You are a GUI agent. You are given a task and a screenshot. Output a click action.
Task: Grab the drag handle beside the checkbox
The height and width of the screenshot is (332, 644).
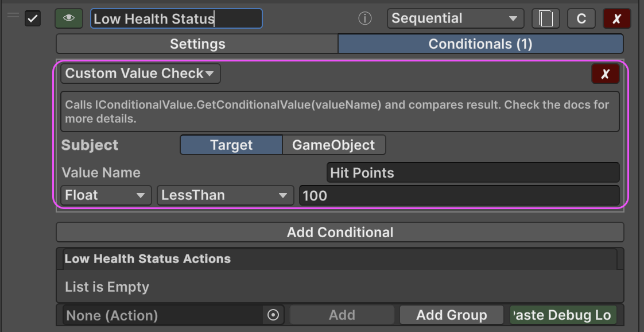pos(13,16)
